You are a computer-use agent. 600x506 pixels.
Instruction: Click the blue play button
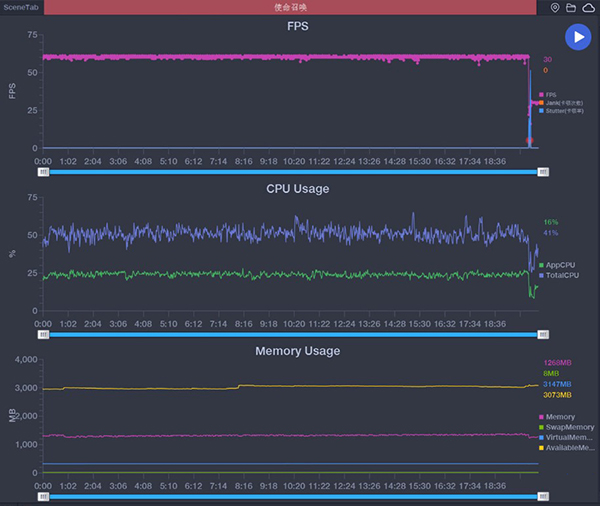[x=577, y=36]
